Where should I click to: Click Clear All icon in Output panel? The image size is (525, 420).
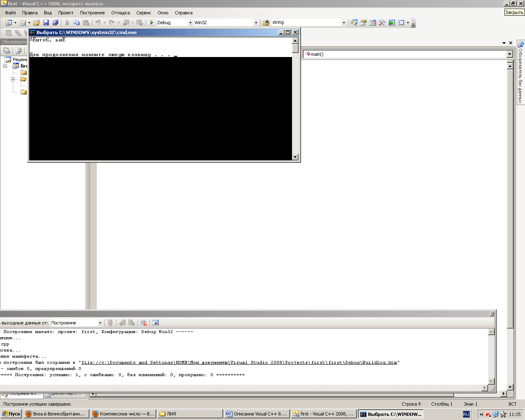(x=143, y=323)
